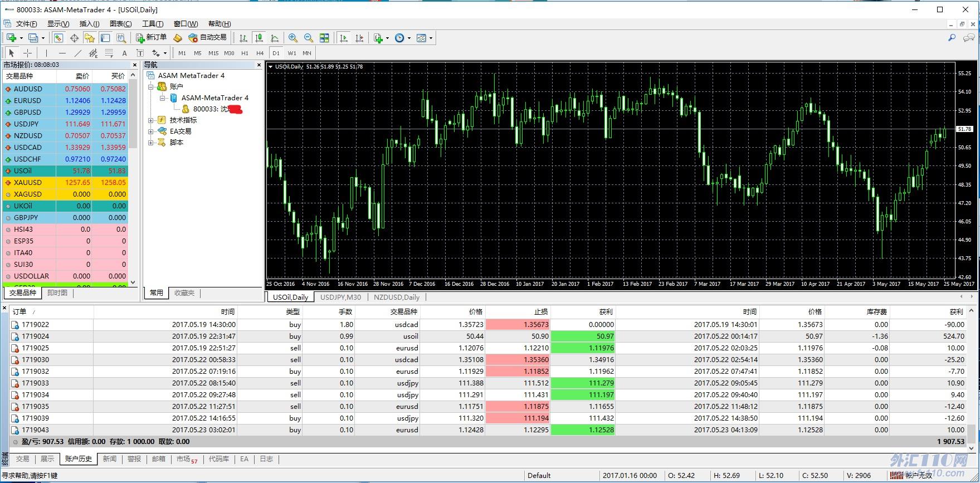Click the Market Watch vertical scrollbar
The image size is (980, 483).
click(x=133, y=178)
